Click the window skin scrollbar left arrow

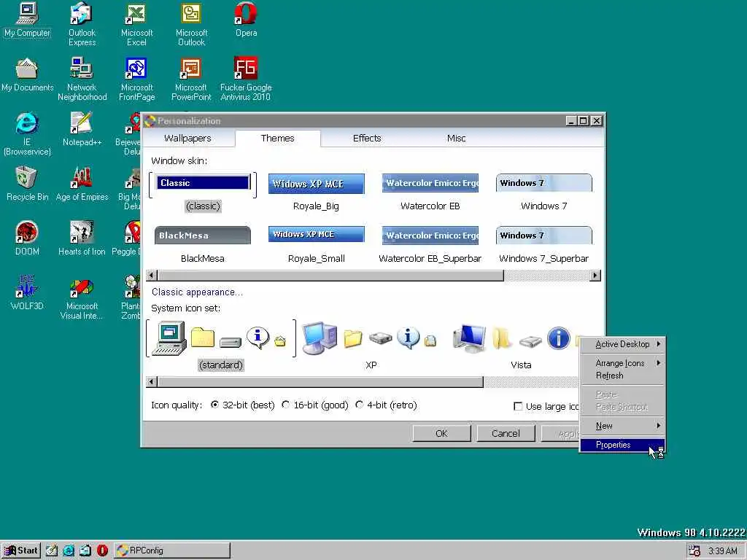point(152,275)
